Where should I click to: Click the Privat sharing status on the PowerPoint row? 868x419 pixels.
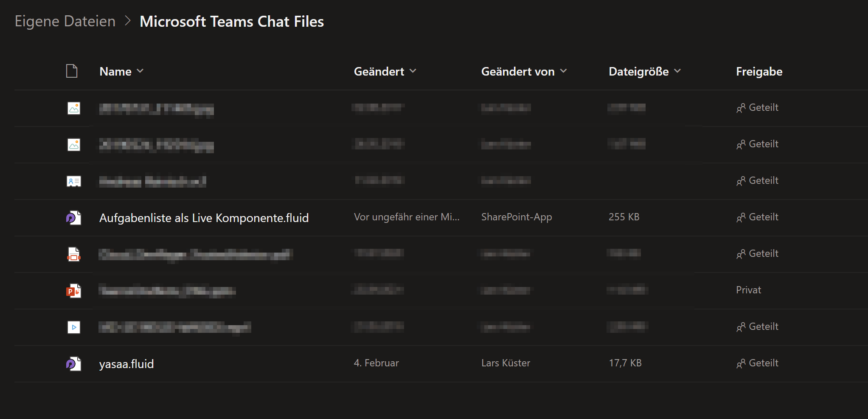tap(748, 290)
